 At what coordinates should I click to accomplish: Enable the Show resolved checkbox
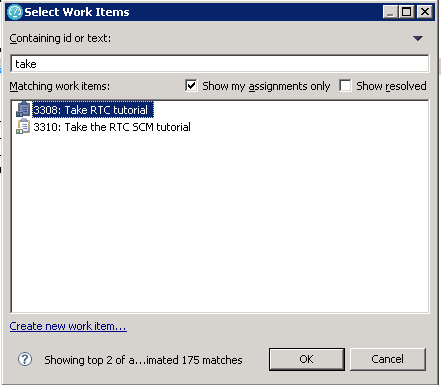(x=345, y=86)
